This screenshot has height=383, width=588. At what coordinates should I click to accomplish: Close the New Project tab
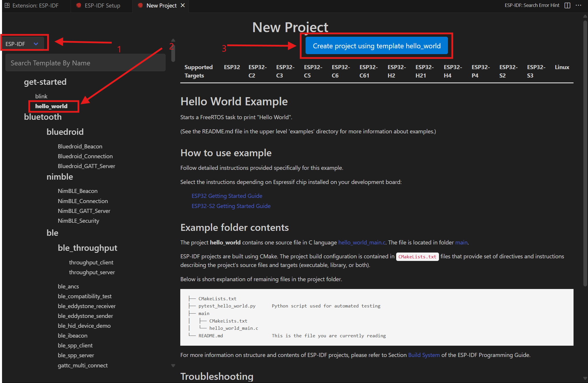point(183,5)
